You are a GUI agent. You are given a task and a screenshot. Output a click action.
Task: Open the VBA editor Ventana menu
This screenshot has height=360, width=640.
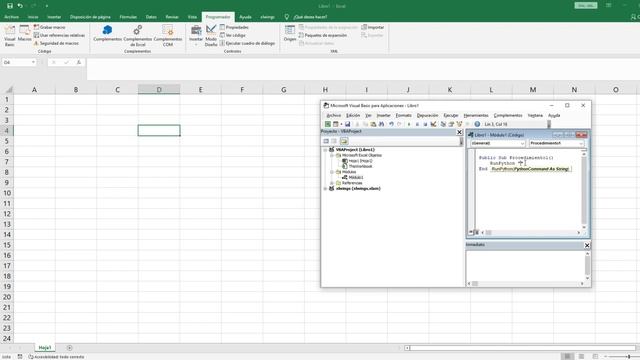pos(535,116)
